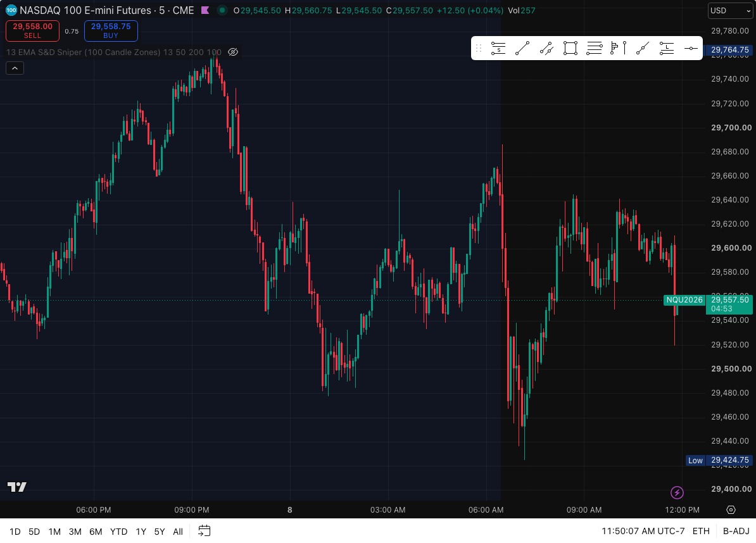This screenshot has width=756, height=543.
Task: Collapse the indicator legend with chevron
Action: pyautogui.click(x=15, y=68)
